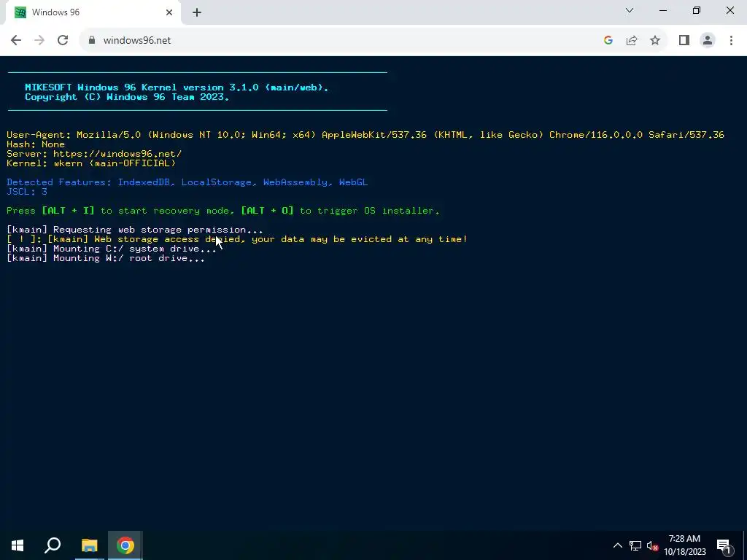Screen dimensions: 747x560
Task: Open a new tab with the plus button
Action: [197, 12]
